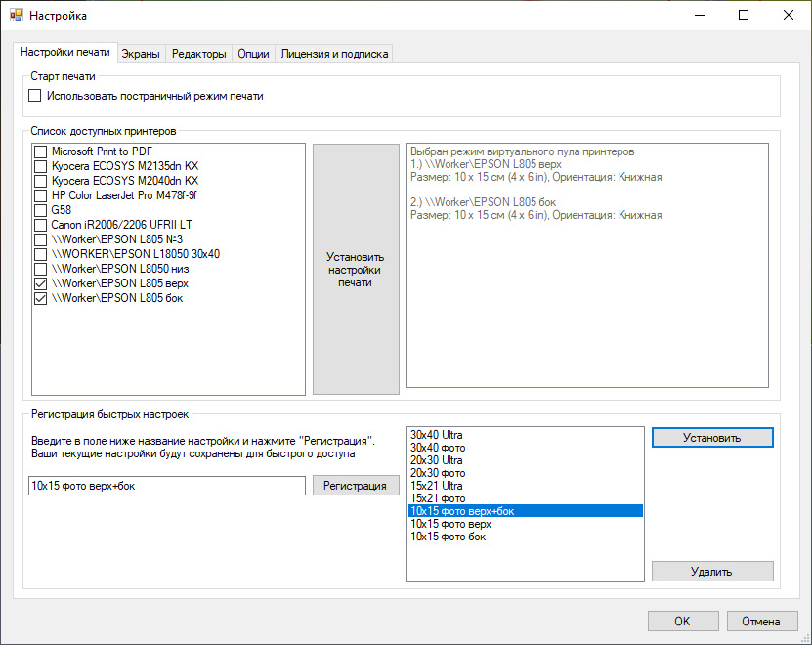Switch to the Экраны tab
The height and width of the screenshot is (645, 812).
point(141,54)
